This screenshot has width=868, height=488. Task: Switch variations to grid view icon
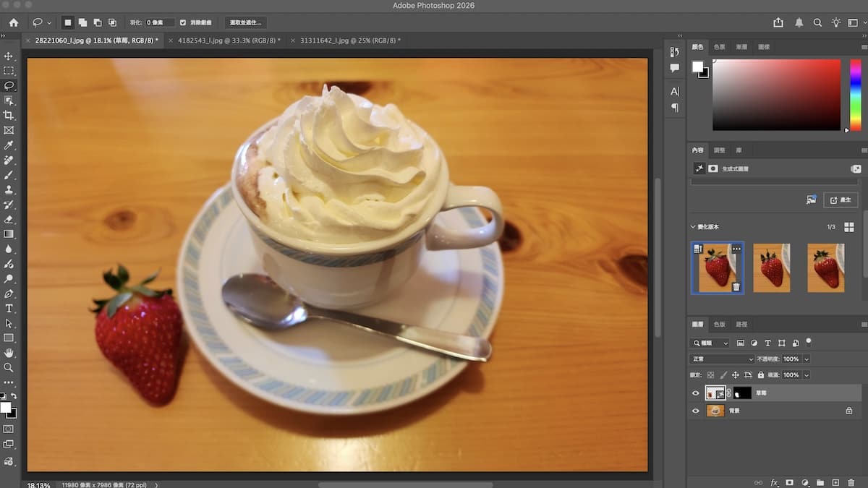pyautogui.click(x=849, y=227)
